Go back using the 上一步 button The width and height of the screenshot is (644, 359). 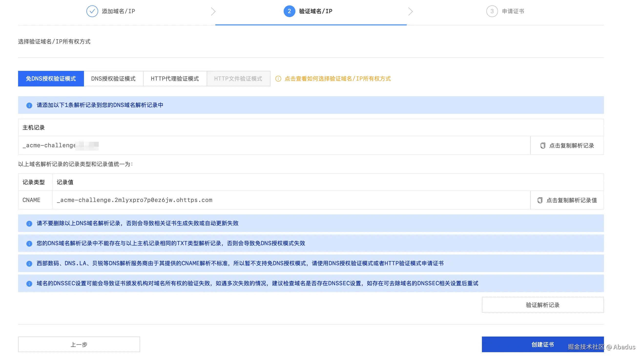pyautogui.click(x=79, y=344)
